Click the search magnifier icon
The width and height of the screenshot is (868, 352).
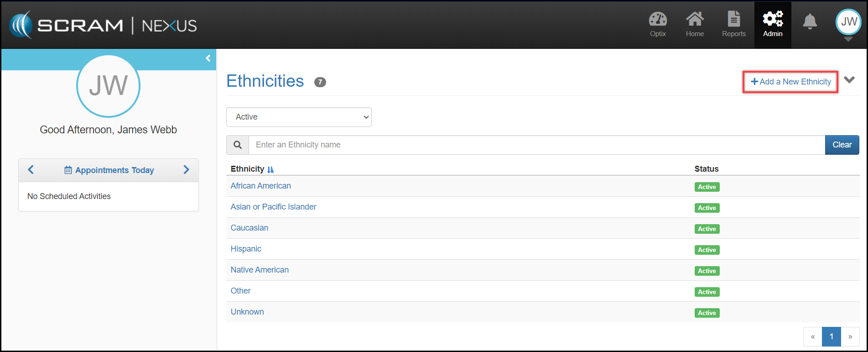click(238, 145)
